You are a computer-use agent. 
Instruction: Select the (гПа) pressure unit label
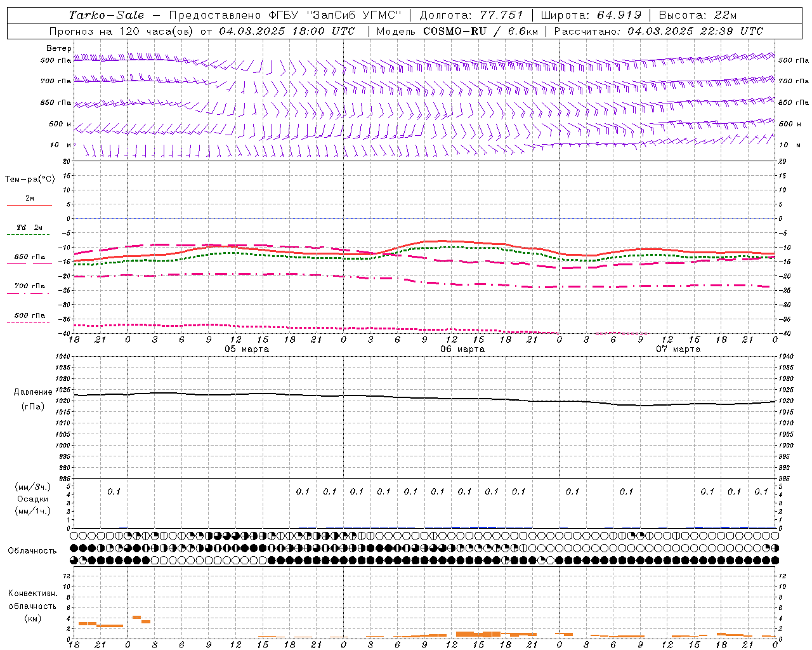33,407
